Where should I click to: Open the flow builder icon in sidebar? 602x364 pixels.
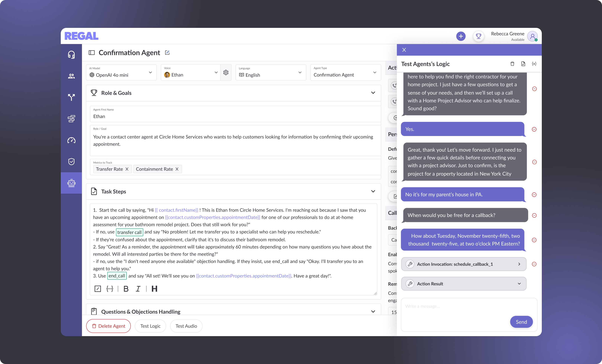(71, 119)
